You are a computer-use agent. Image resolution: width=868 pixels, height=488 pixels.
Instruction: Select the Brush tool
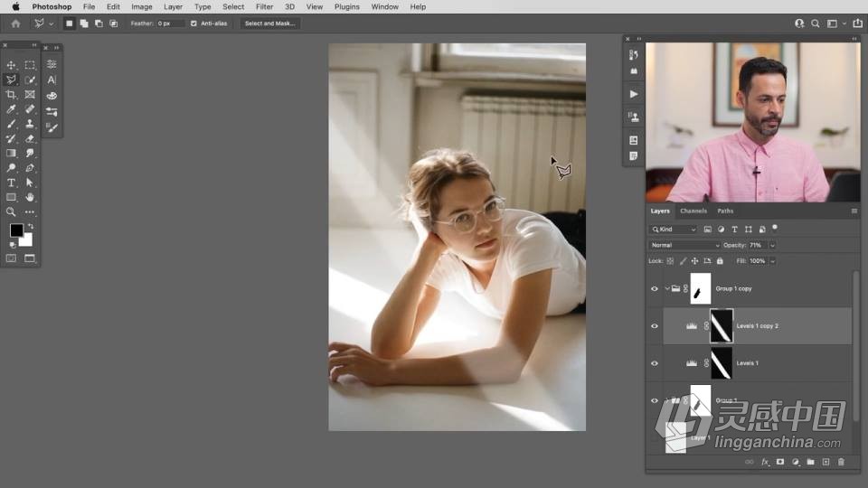tap(11, 124)
